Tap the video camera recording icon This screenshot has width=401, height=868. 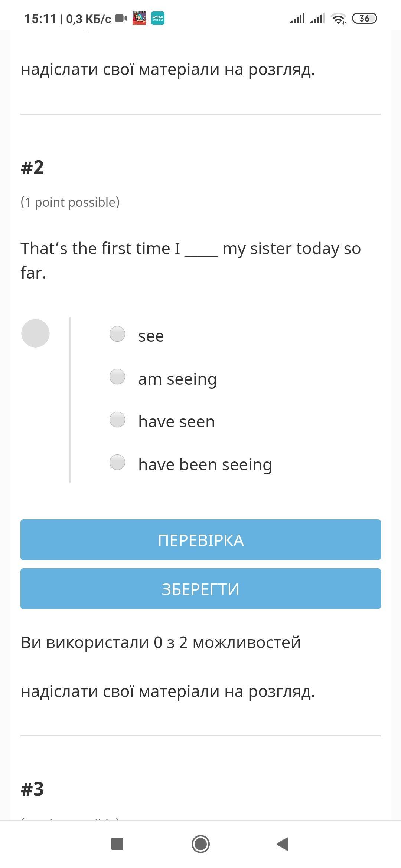[121, 18]
